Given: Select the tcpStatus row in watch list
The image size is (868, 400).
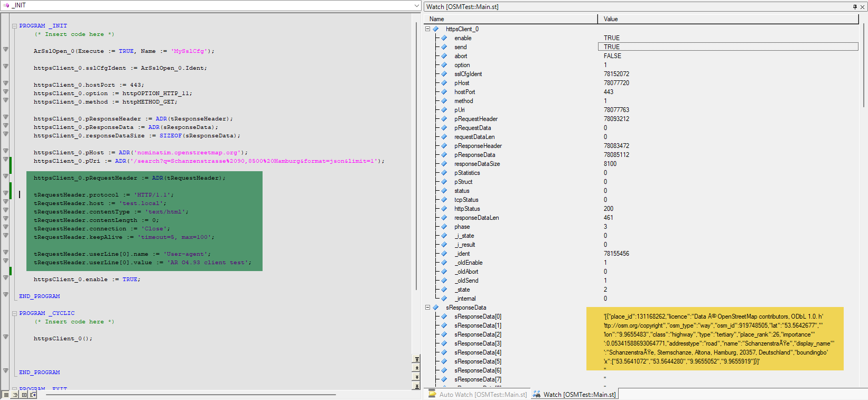Looking at the screenshot, I should 466,200.
